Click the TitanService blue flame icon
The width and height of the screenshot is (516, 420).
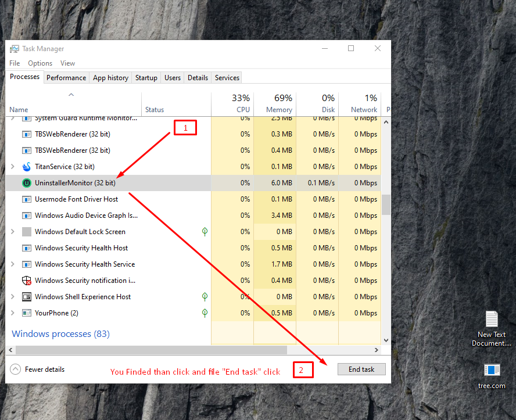click(27, 167)
